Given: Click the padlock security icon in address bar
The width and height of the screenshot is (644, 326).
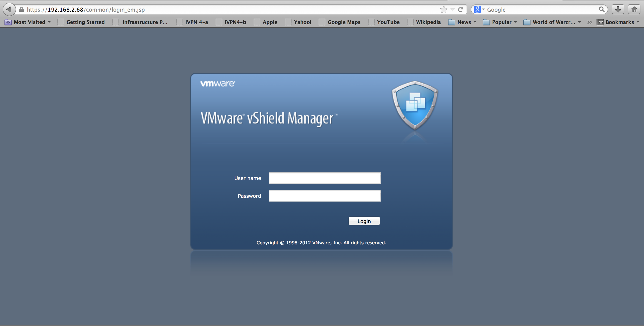Looking at the screenshot, I should click(21, 9).
